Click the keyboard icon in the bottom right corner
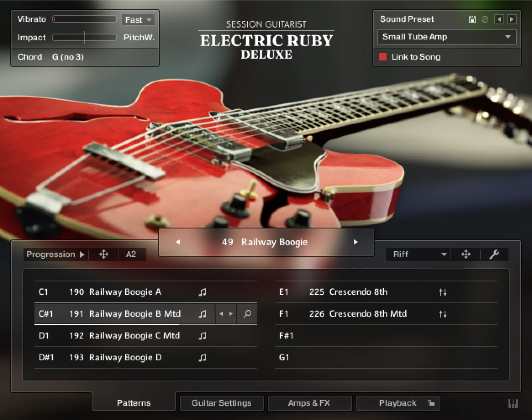The width and height of the screenshot is (532, 420). click(513, 403)
